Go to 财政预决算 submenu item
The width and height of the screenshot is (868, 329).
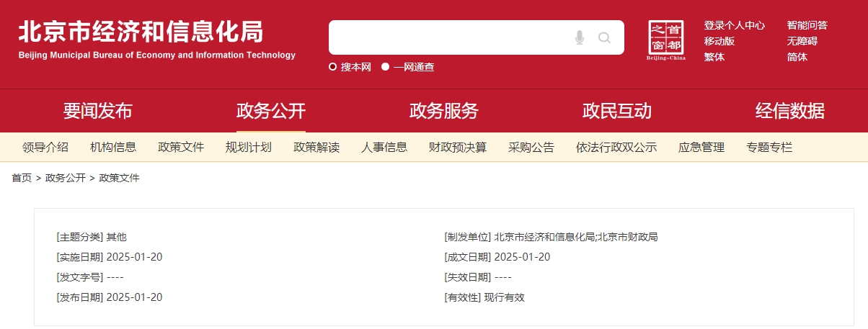coord(458,148)
